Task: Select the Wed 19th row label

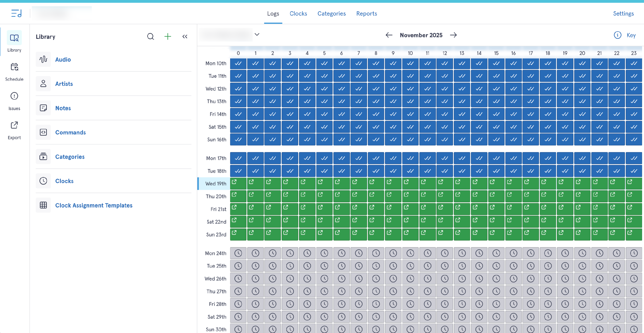Action: (216, 184)
